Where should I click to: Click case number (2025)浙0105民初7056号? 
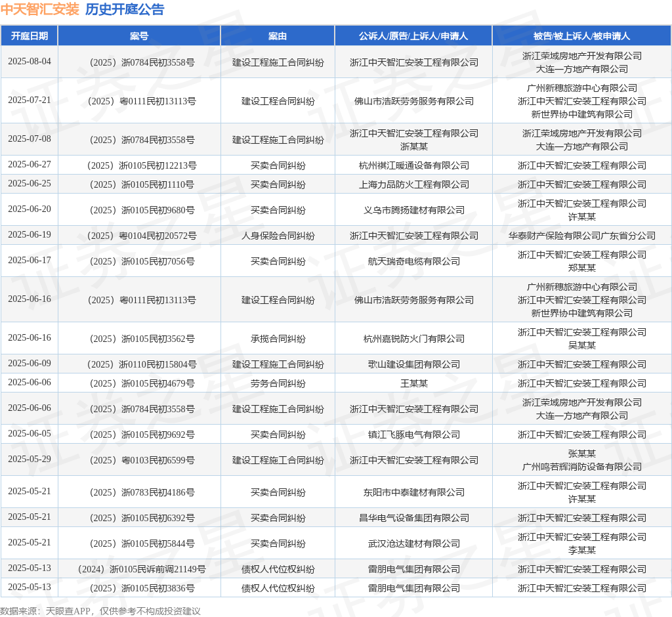pos(142,261)
